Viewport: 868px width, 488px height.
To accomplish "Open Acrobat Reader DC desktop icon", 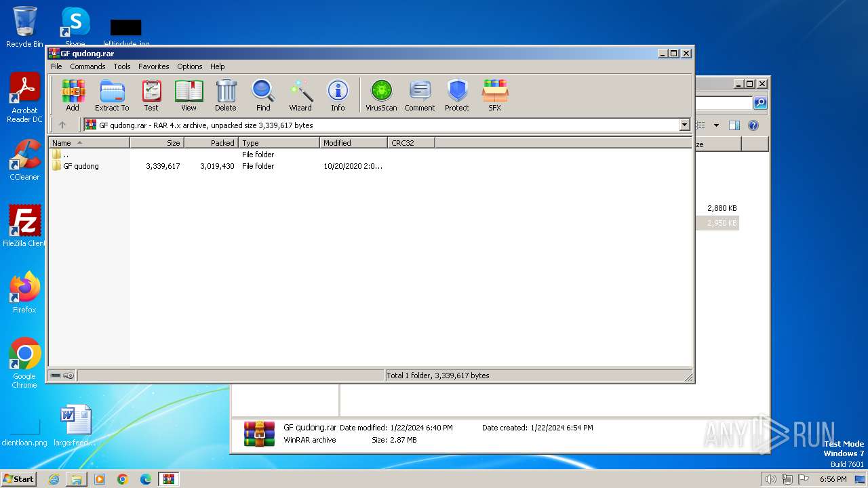I will (x=24, y=98).
